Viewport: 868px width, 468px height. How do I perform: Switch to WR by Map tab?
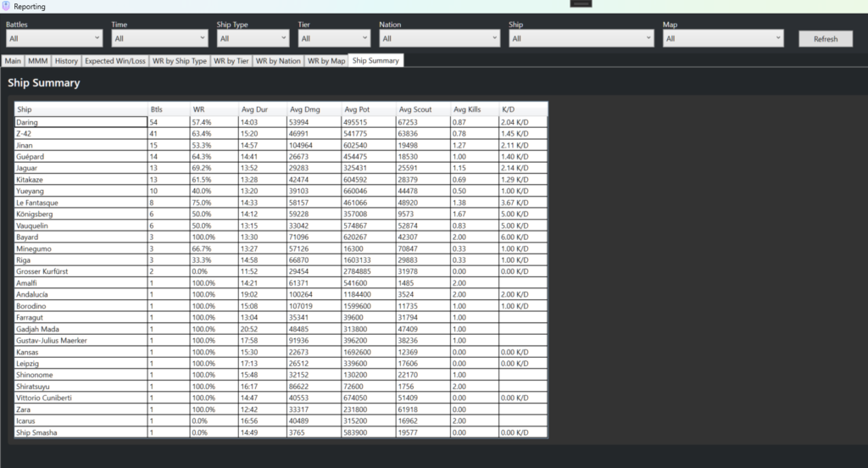(326, 61)
